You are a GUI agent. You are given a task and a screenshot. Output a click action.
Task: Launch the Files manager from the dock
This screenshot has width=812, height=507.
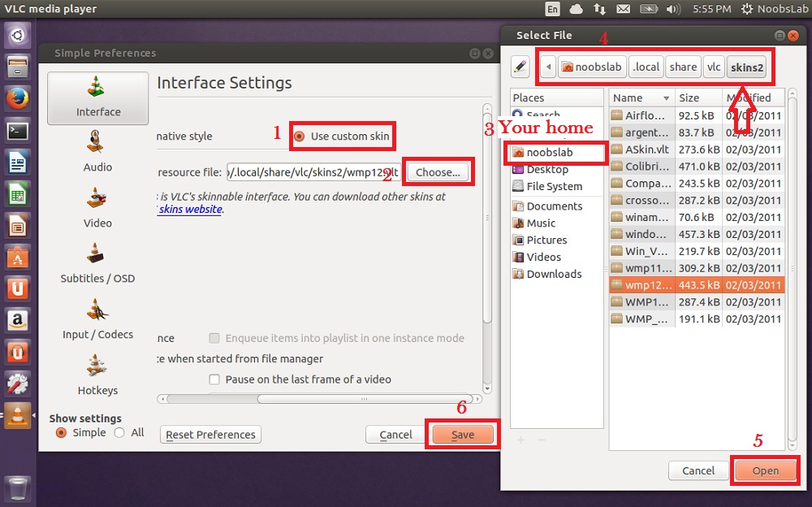(18, 67)
